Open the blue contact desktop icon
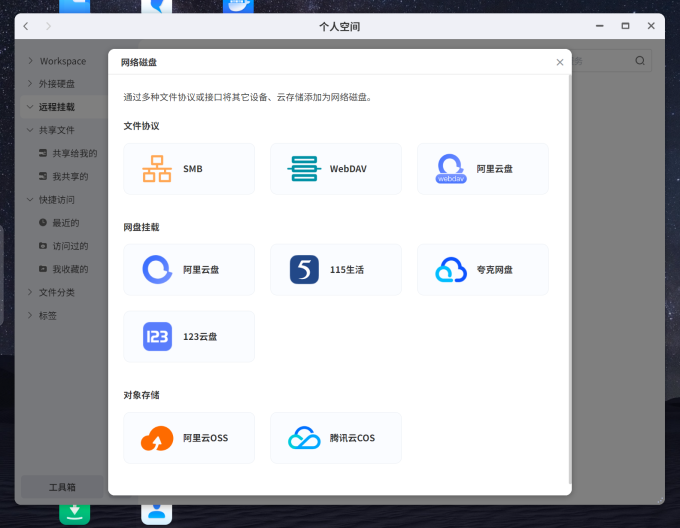Image resolution: width=680 pixels, height=528 pixels. tap(157, 514)
